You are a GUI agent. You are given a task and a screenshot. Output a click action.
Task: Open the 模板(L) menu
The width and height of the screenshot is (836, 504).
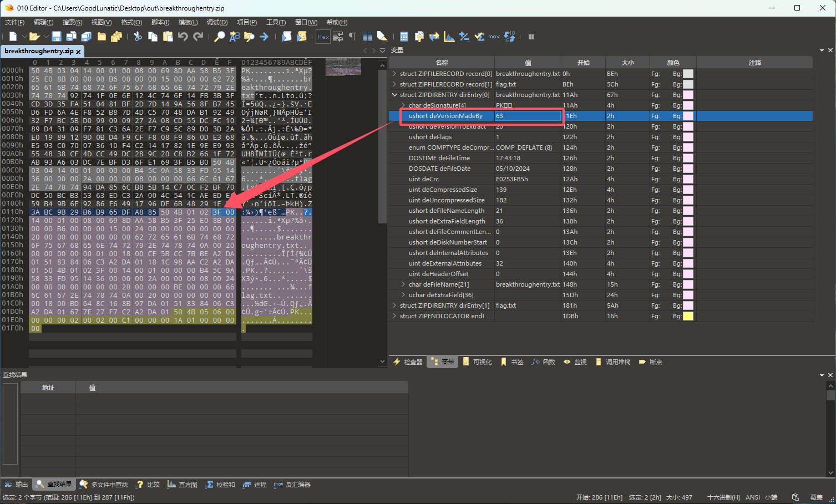pyautogui.click(x=188, y=22)
